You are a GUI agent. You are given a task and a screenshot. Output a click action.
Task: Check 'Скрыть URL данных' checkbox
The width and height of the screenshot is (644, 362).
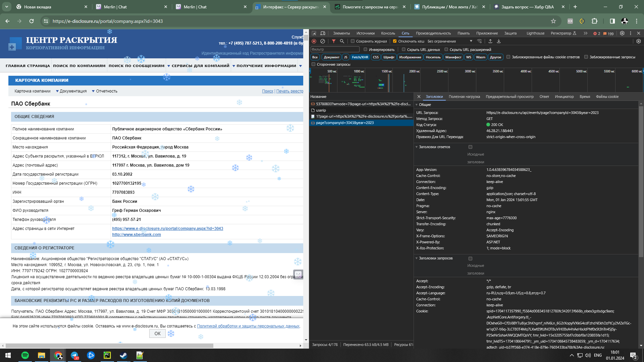point(404,50)
